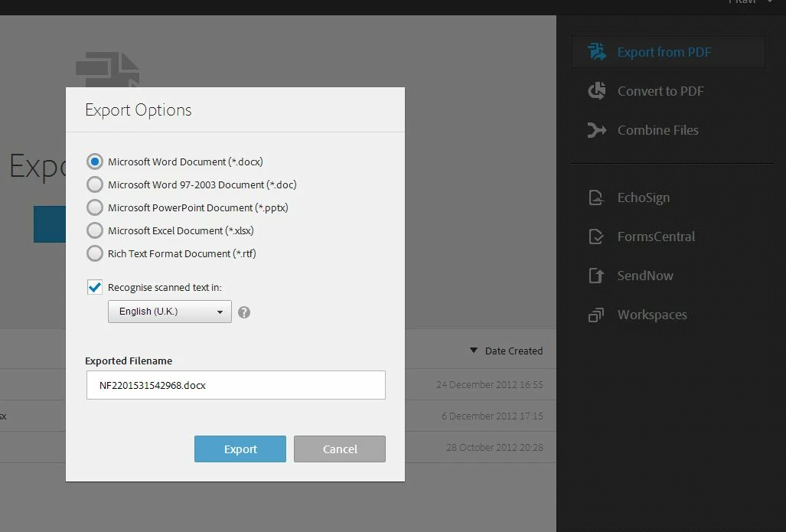Select Microsoft Word 97-2003 Document (*.doc)

click(x=95, y=184)
